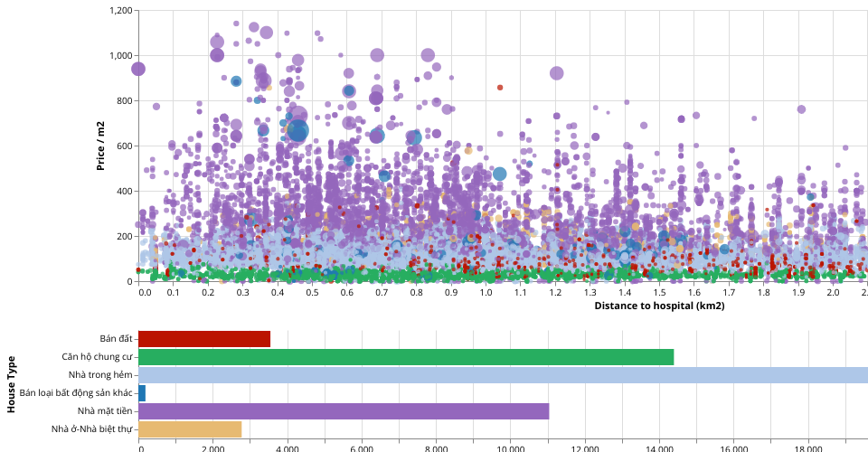Click the light blue Nhà trong hẻm bar
868x452 pixels.
tap(503, 375)
